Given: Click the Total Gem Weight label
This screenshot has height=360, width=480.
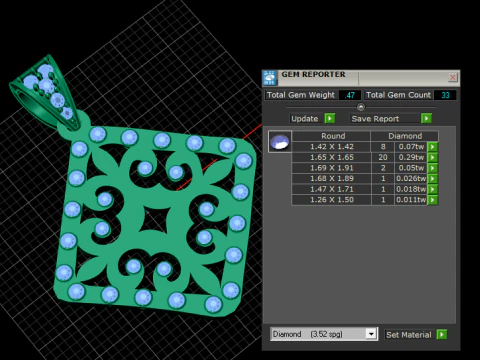Looking at the screenshot, I should [x=301, y=95].
